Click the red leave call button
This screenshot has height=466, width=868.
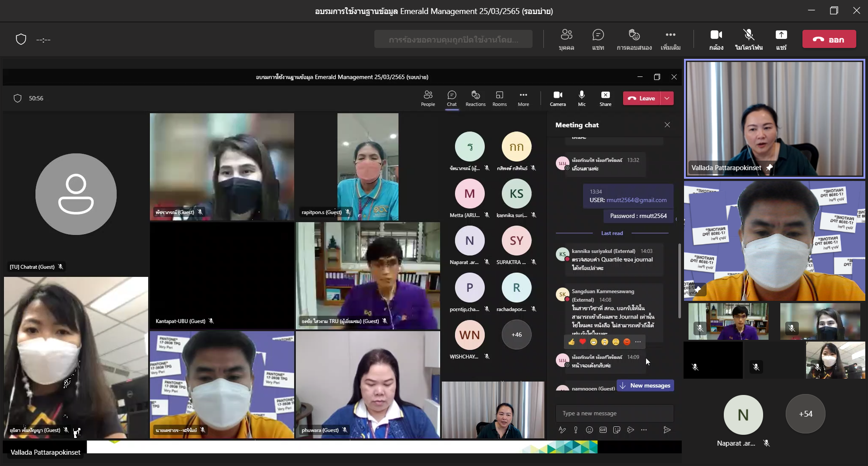pos(829,39)
